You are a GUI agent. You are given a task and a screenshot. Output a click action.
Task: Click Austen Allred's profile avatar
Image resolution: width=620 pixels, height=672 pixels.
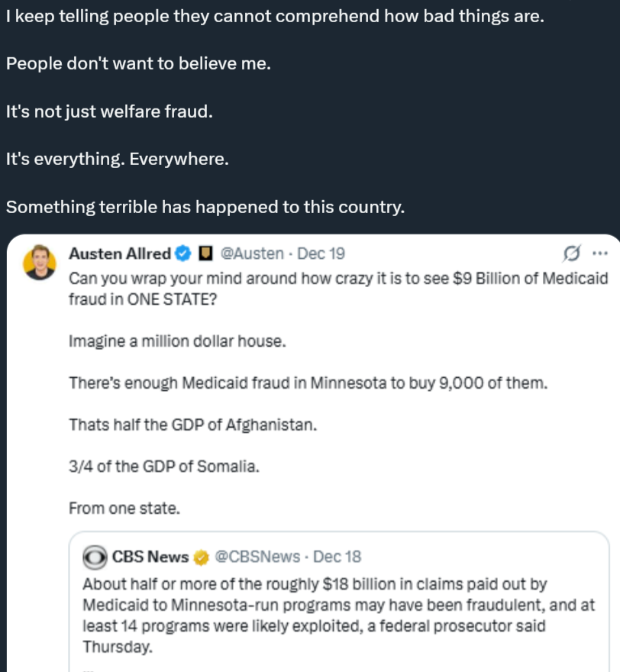pos(39,261)
